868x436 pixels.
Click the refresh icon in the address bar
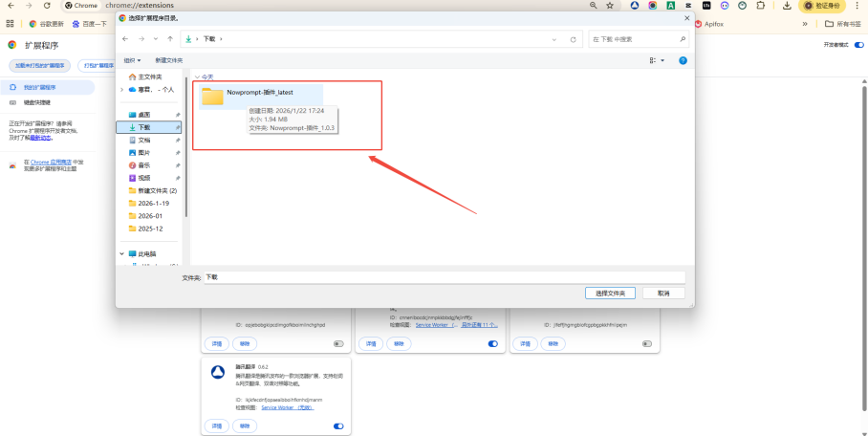pos(573,39)
